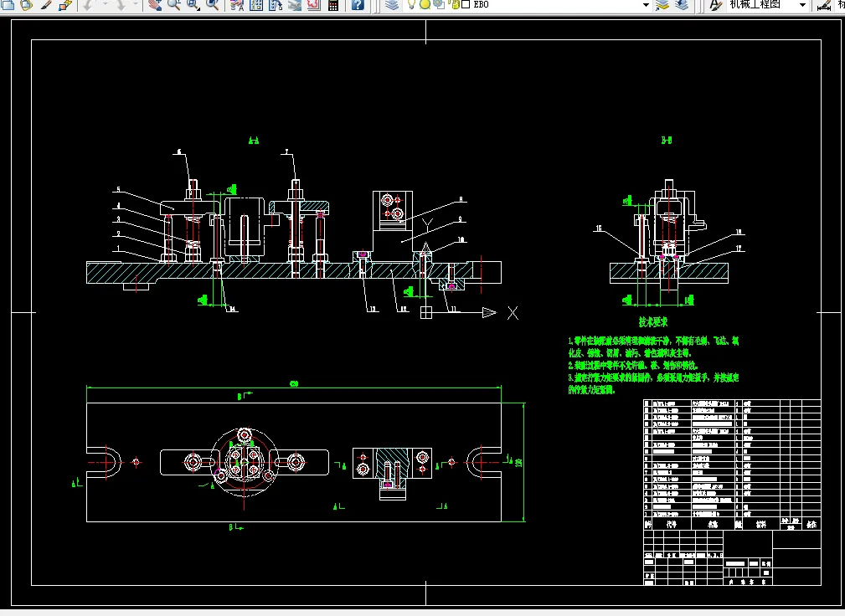The width and height of the screenshot is (845, 616).
Task: Select the Zoom Window tool
Action: point(193,5)
